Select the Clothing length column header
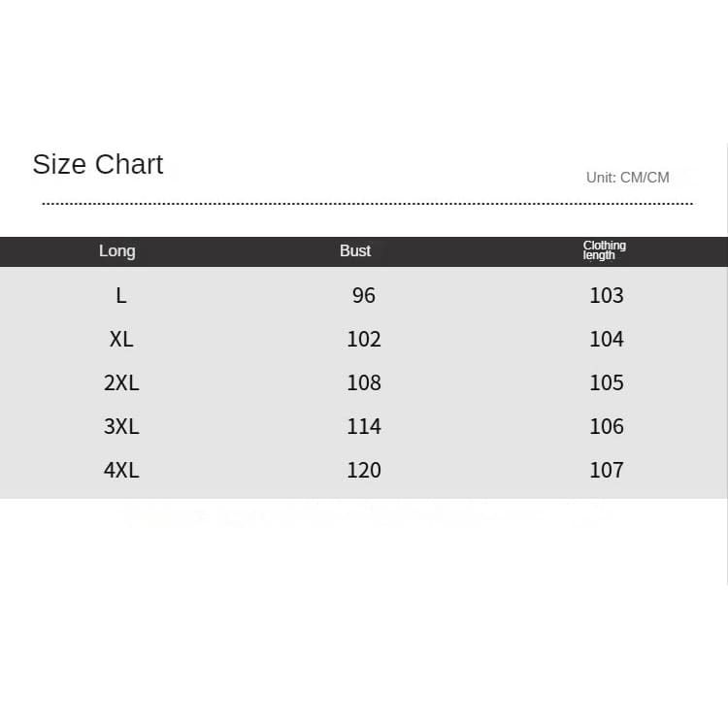Screen dimensions: 728x728 pyautogui.click(x=604, y=250)
